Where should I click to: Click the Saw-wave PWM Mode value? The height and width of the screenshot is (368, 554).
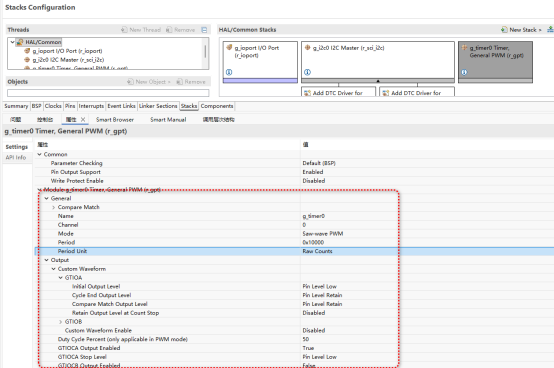[x=323, y=233]
